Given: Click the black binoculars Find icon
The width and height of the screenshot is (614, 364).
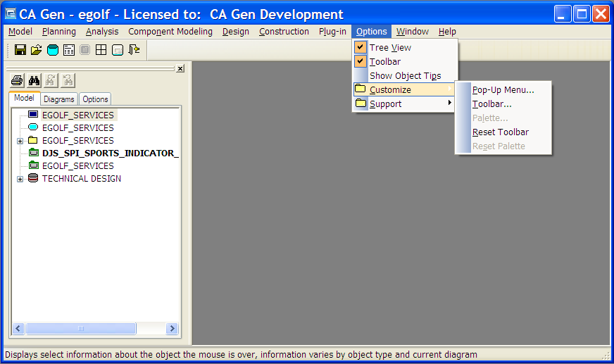Looking at the screenshot, I should coord(34,81).
